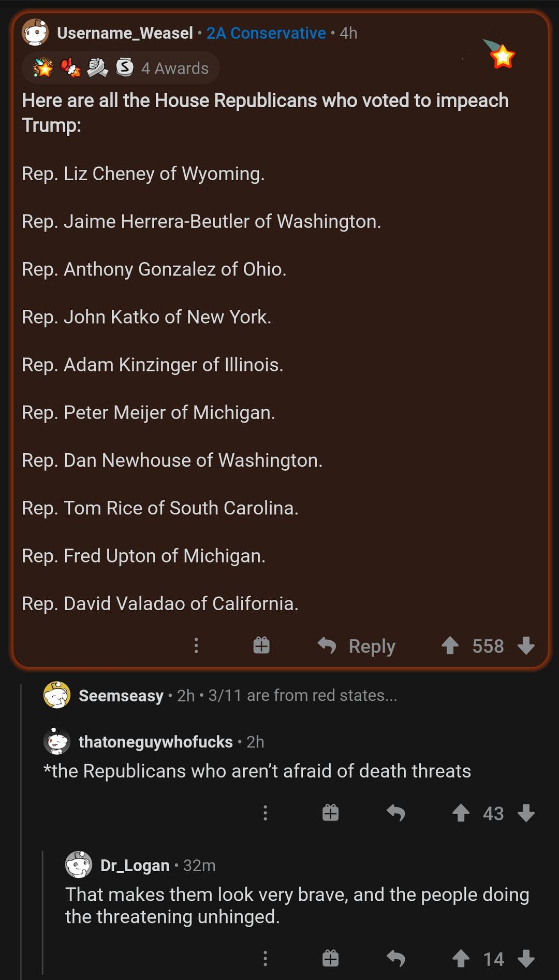The width and height of the screenshot is (559, 980).
Task: Downvote Username_Weasel's impeachment list comment
Action: (526, 645)
